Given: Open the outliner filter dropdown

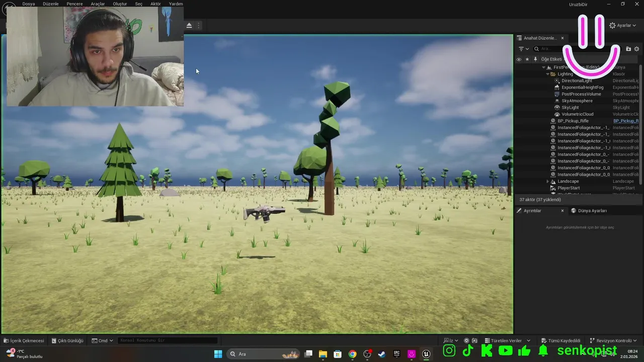Looking at the screenshot, I should [x=524, y=49].
